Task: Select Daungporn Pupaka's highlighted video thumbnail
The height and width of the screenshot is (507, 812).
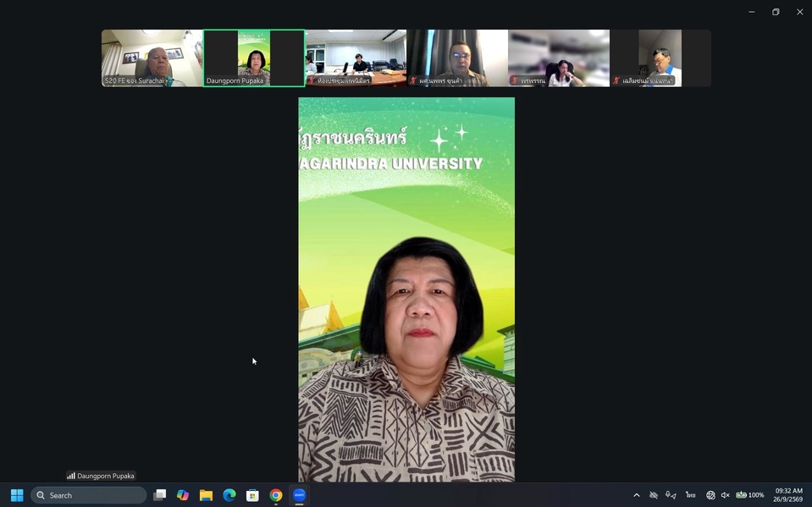Action: pos(254,58)
